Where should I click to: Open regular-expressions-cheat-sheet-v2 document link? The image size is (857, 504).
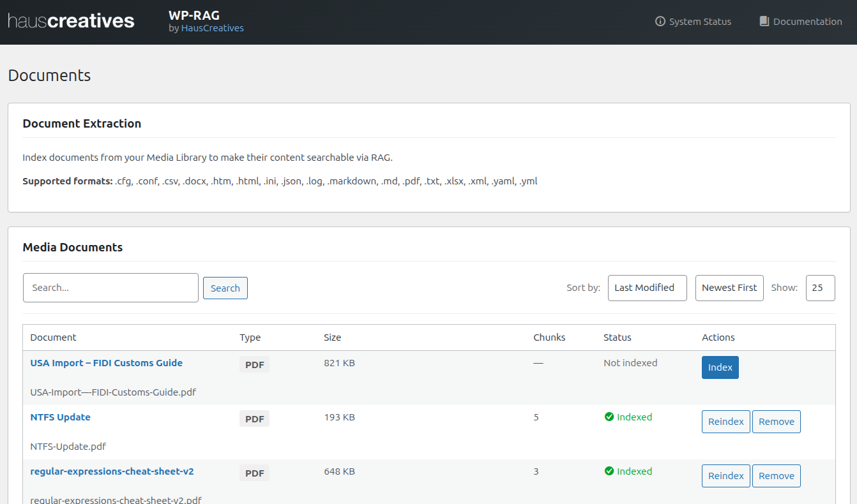tap(112, 471)
